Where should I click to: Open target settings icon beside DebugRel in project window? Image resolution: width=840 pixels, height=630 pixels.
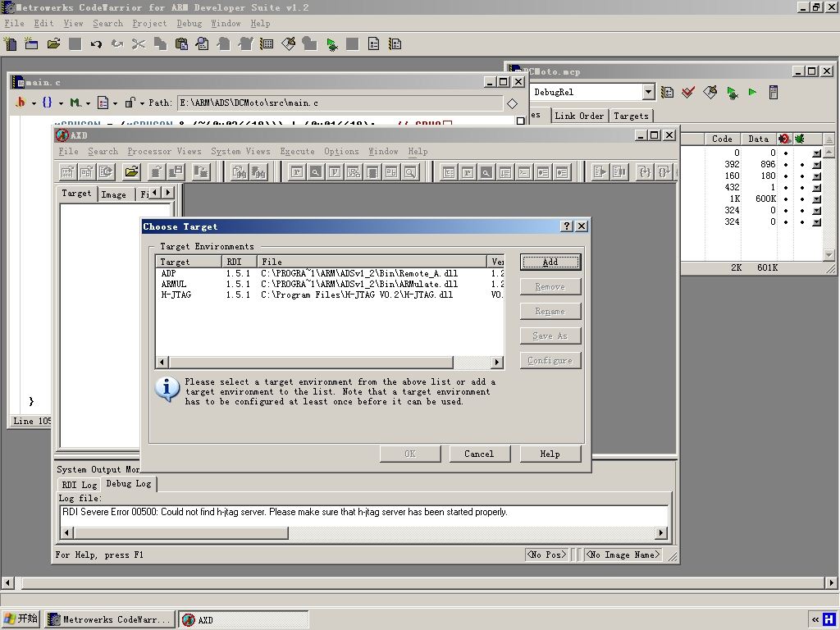point(668,92)
